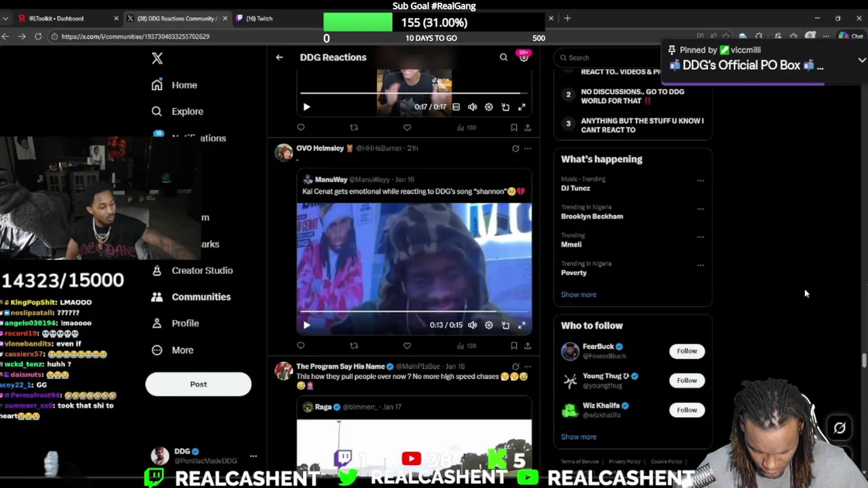This screenshot has height=488, width=868.
Task: Play the first video at 0:17
Action: (307, 107)
